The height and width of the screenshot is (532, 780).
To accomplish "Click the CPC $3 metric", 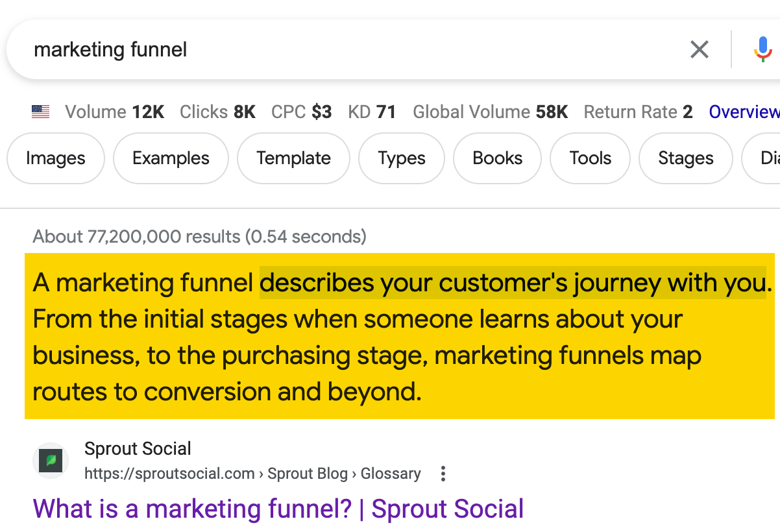I will coord(301,112).
